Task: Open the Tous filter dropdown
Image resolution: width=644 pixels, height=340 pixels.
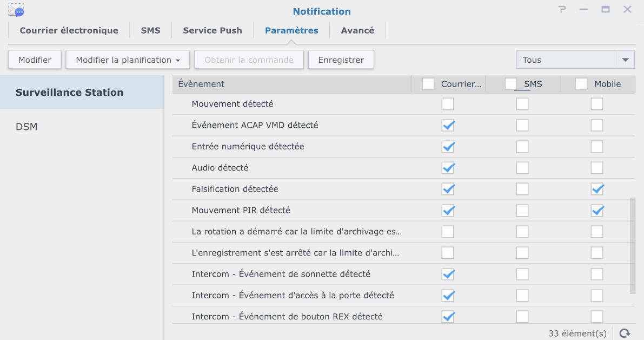Action: 575,60
